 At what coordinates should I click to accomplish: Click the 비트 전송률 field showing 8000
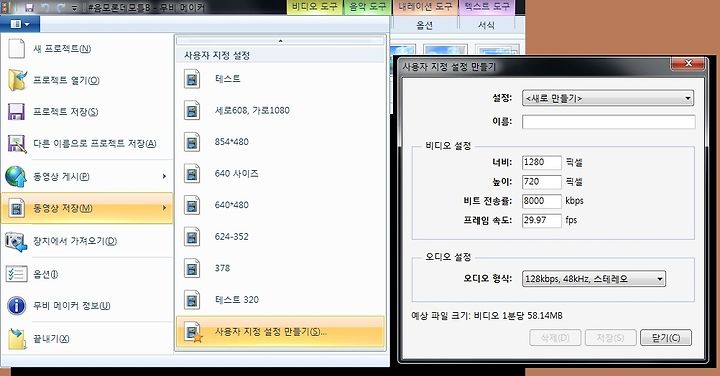pyautogui.click(x=541, y=201)
